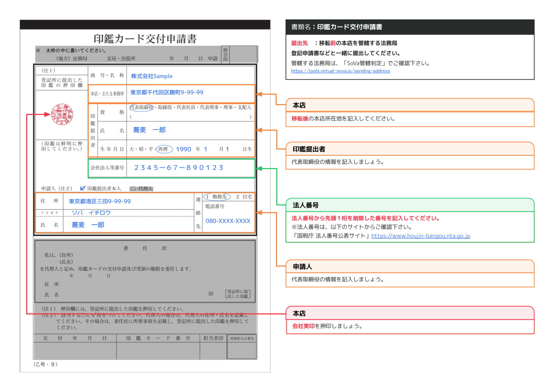Select circled option 1 勤務先
554x392 pixels.
tap(217, 197)
